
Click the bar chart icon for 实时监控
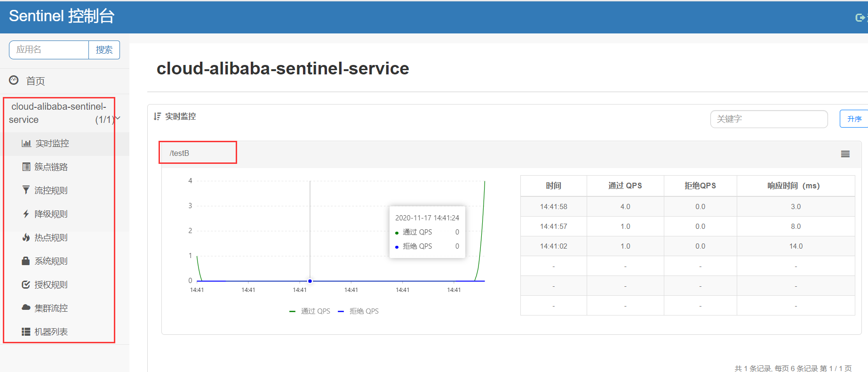pos(26,143)
